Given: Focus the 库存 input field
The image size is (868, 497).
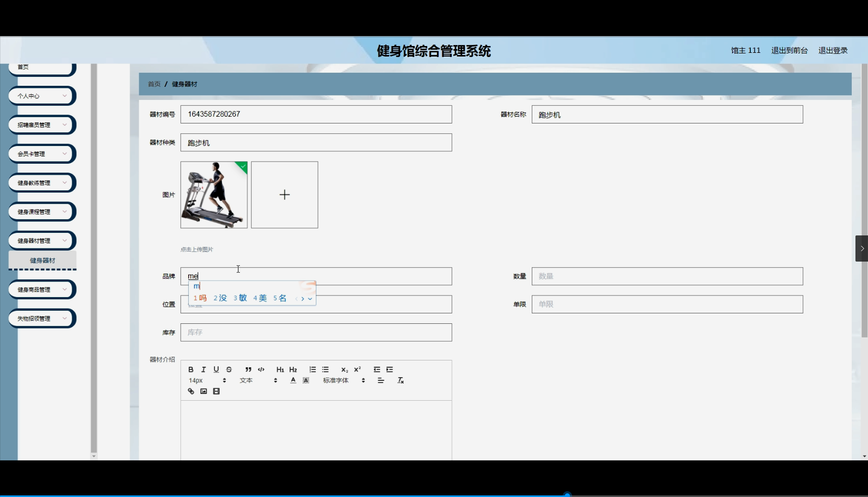Looking at the screenshot, I should (x=316, y=333).
